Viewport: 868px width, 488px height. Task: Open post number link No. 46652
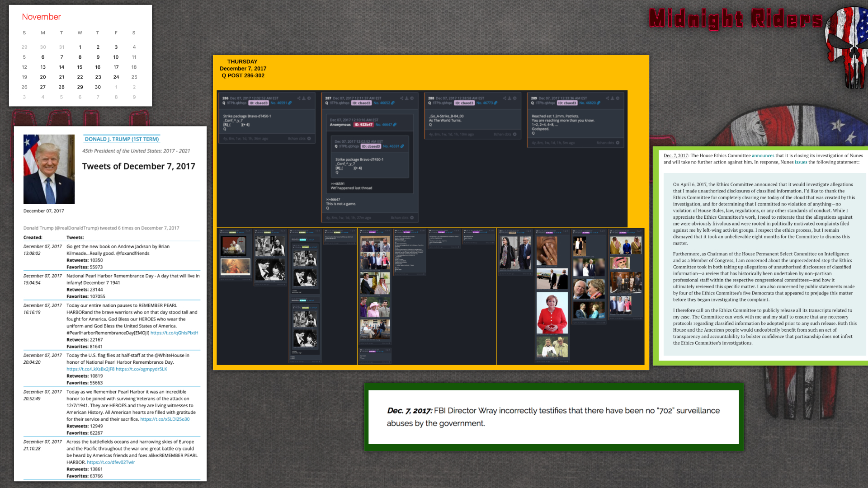tap(382, 103)
